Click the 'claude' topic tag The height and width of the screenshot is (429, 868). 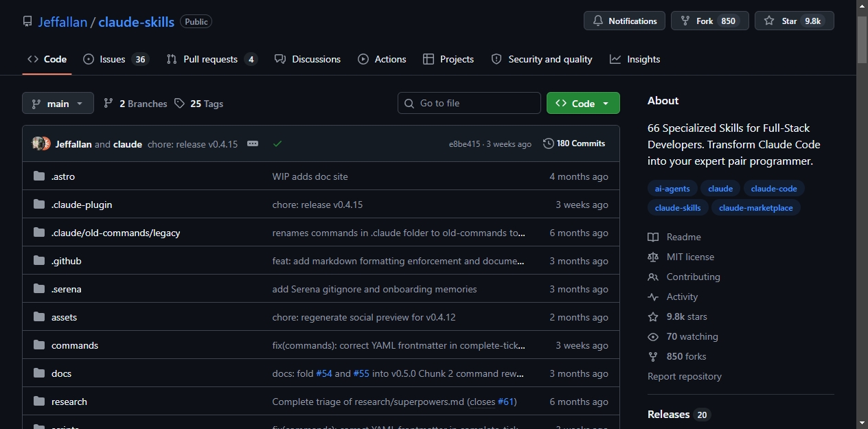tap(720, 189)
